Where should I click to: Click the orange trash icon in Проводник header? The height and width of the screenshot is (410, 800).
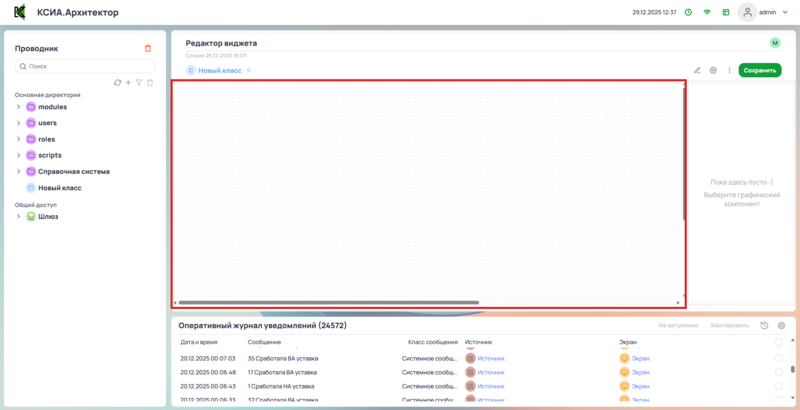(x=148, y=48)
